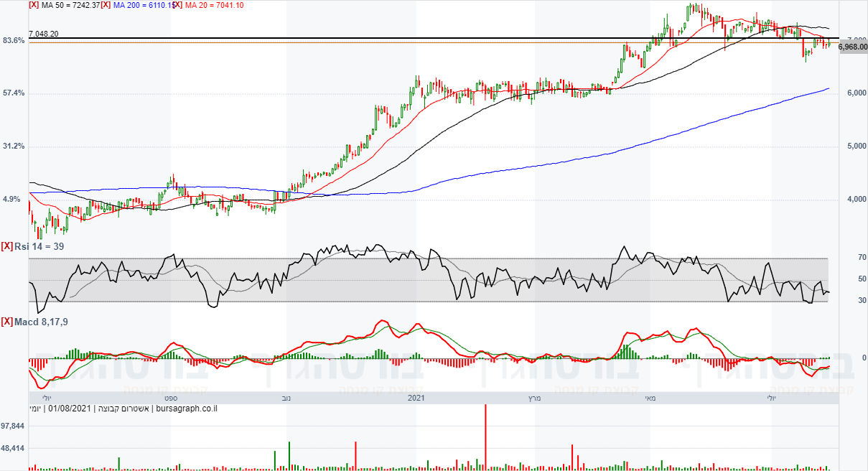Click the Macd 8,17,9 label
The height and width of the screenshot is (471, 868).
coord(40,321)
